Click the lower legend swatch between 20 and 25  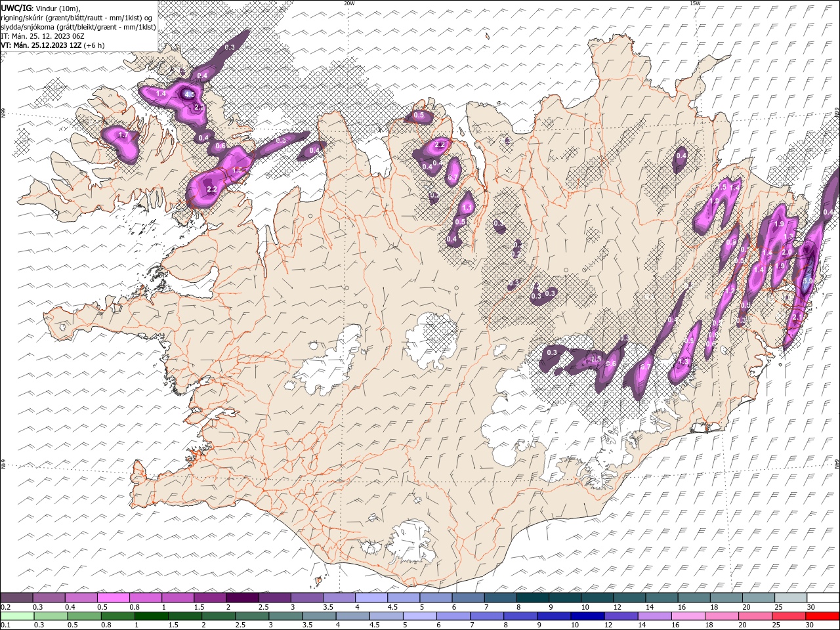(x=755, y=616)
